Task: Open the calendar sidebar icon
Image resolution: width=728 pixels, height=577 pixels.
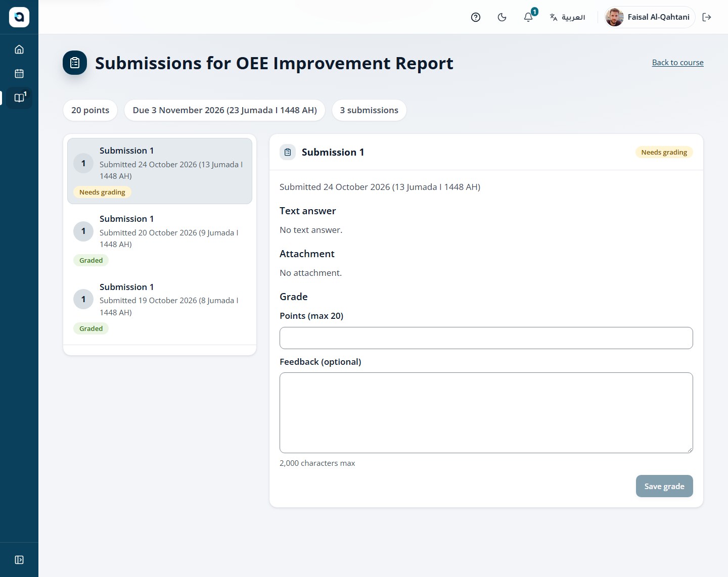Action: 19,74
